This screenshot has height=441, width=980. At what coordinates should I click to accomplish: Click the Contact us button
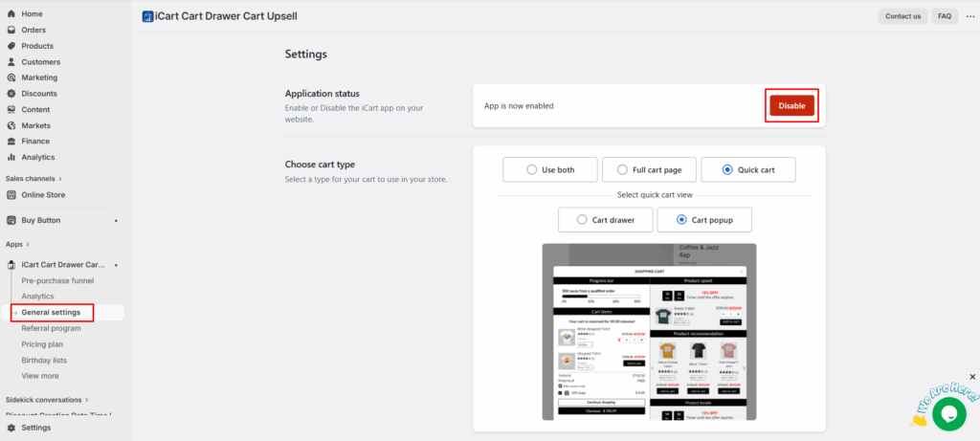pyautogui.click(x=902, y=16)
